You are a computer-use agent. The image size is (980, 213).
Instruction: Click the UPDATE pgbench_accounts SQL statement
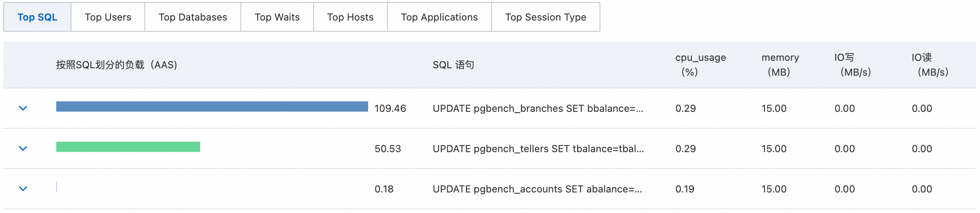[537, 189]
